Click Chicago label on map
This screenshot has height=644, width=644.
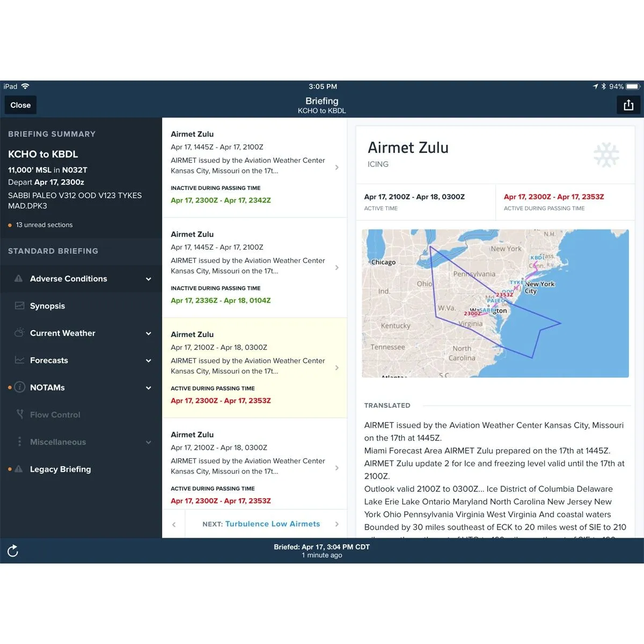click(x=383, y=262)
